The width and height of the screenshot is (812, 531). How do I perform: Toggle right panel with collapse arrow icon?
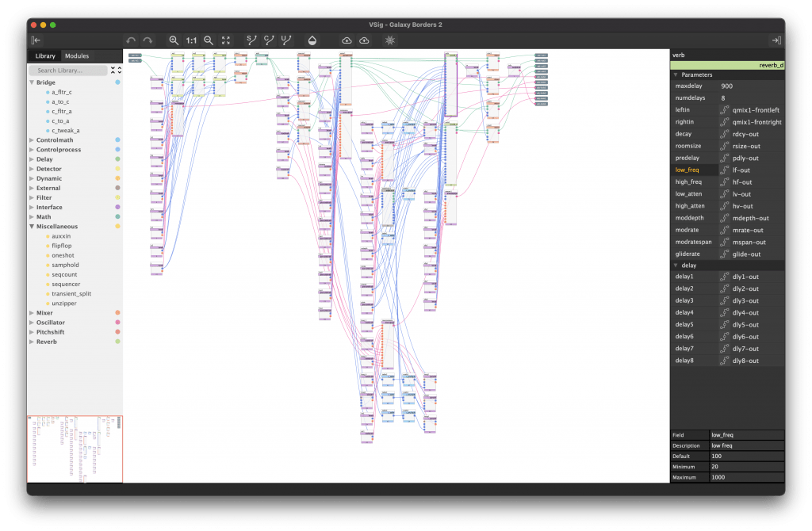tap(776, 40)
